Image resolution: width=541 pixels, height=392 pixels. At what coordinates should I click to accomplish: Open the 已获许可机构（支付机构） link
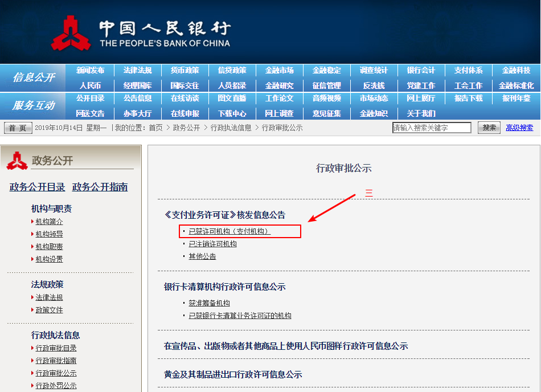click(229, 231)
